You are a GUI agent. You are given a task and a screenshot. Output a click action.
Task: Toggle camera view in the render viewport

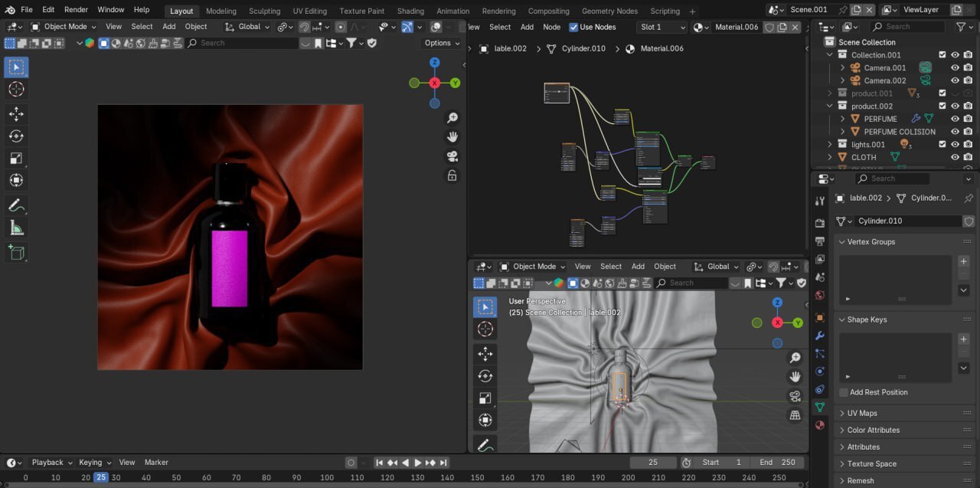click(452, 156)
